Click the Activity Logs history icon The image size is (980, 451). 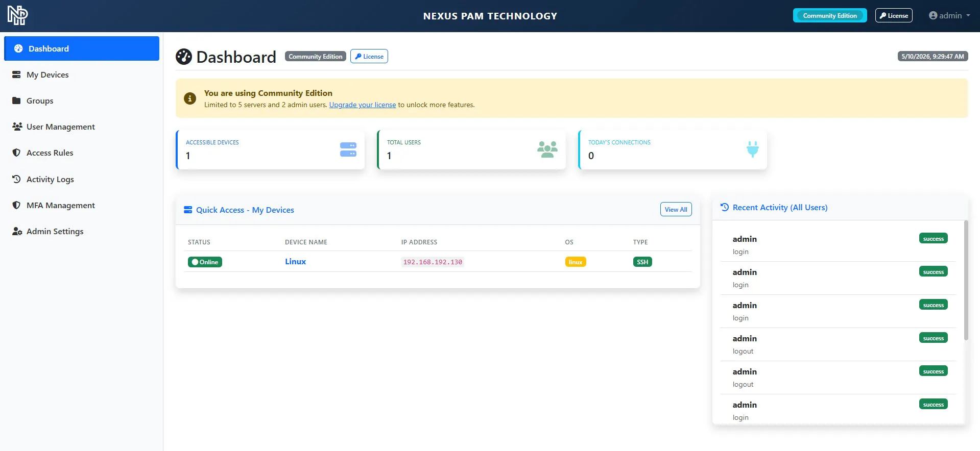[x=16, y=179]
